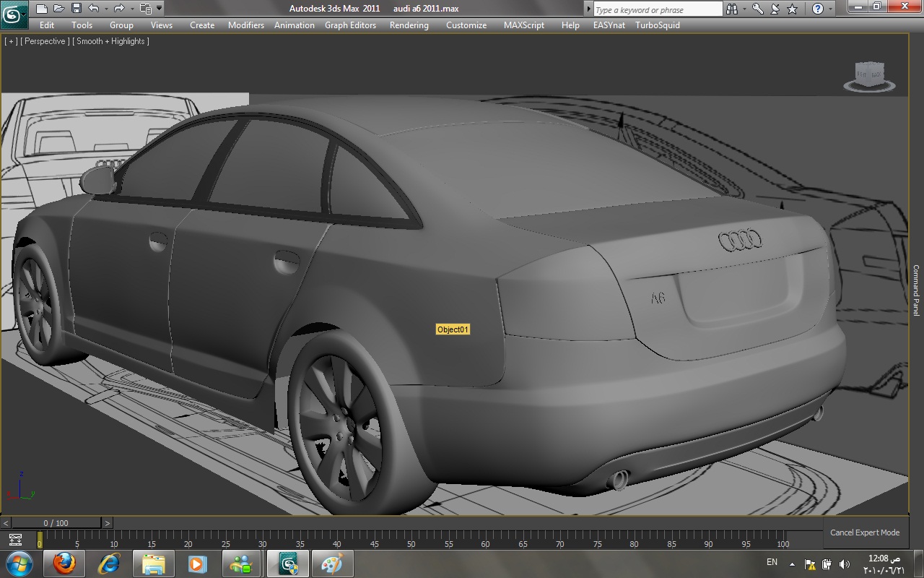Open the Help menu

(x=570, y=25)
